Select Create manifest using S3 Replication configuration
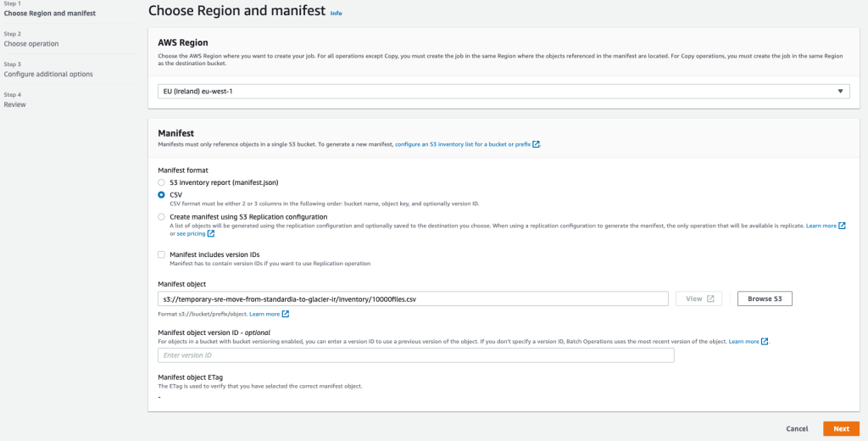The height and width of the screenshot is (441, 868). (161, 217)
